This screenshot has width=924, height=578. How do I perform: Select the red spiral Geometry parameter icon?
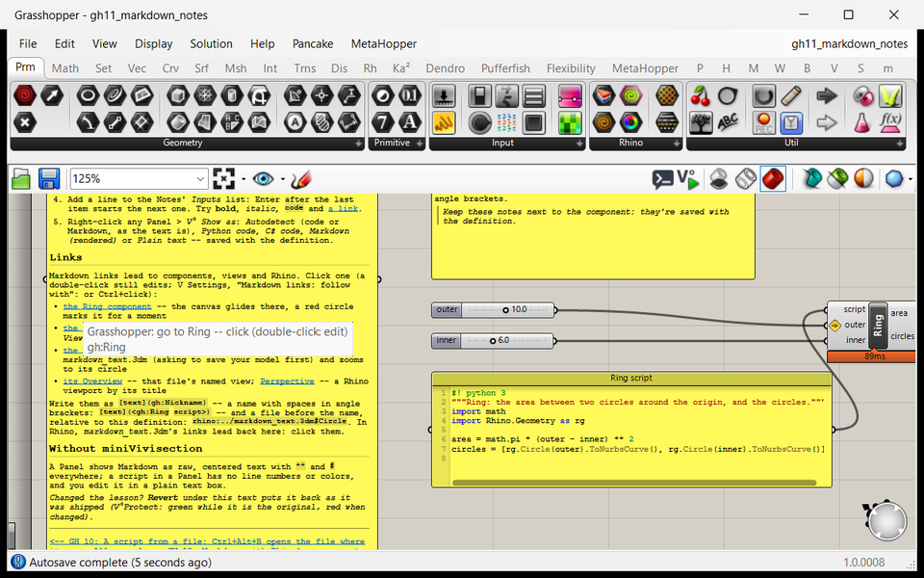25,95
